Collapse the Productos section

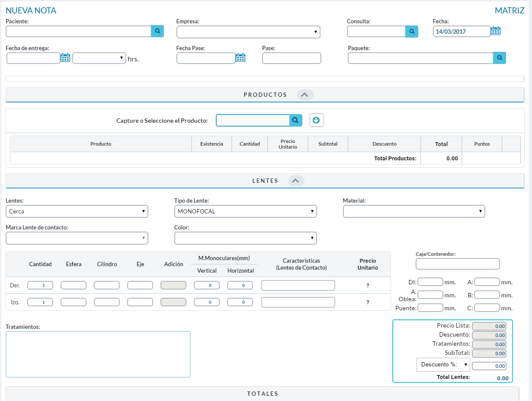click(305, 95)
